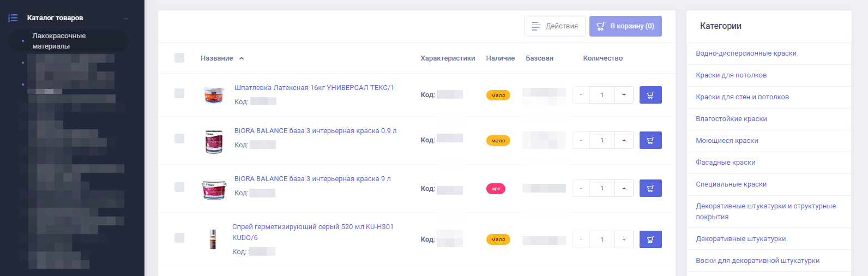This screenshot has width=868, height=276.
Task: Open link BIORA BALANCE интерьерная краска 0.9 л
Action: click(x=316, y=131)
